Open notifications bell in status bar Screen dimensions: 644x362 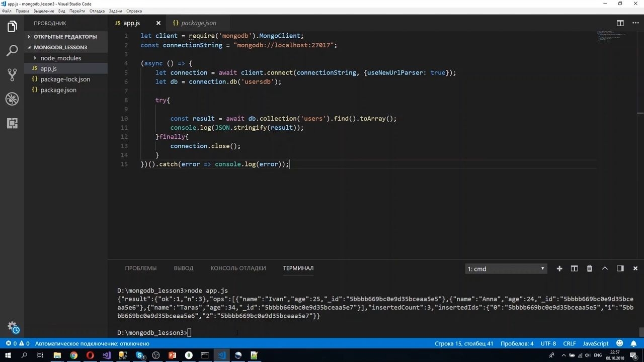point(633,343)
